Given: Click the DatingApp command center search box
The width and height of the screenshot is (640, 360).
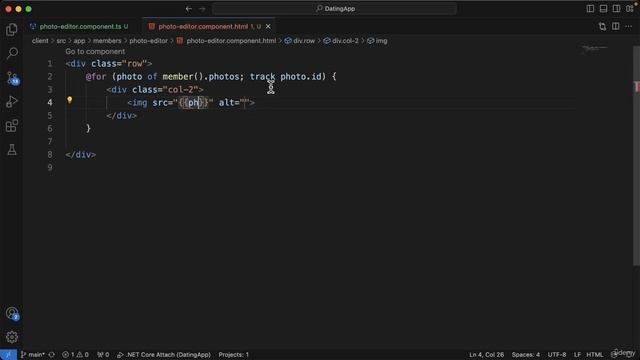Looking at the screenshot, I should pos(335,9).
